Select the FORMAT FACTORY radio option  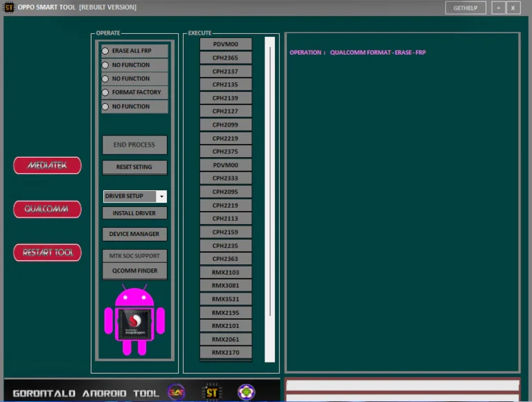click(x=105, y=92)
